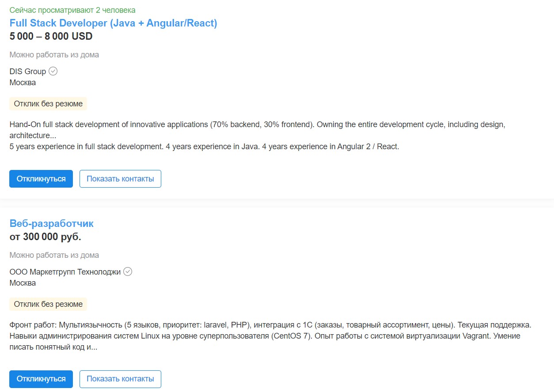Image resolution: width=554 pixels, height=392 pixels.
Task: Click Показать контакты for the DIS Group vacancy
Action: [x=120, y=179]
